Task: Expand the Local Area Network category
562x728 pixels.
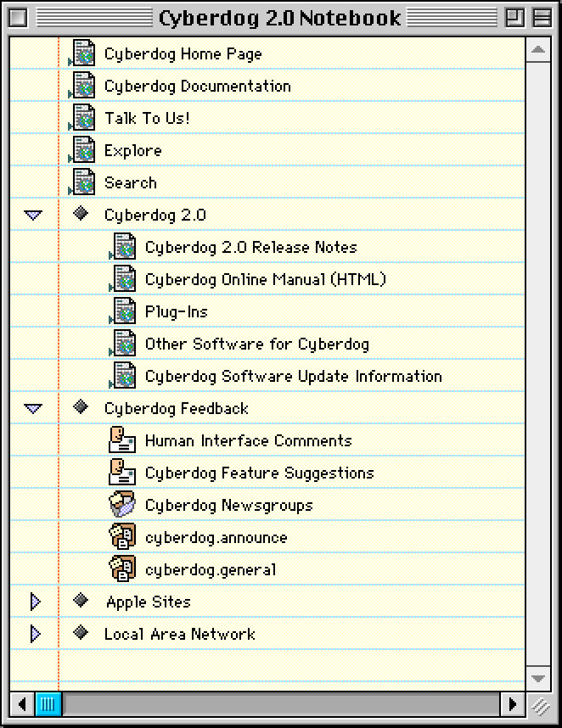Action: click(x=35, y=634)
